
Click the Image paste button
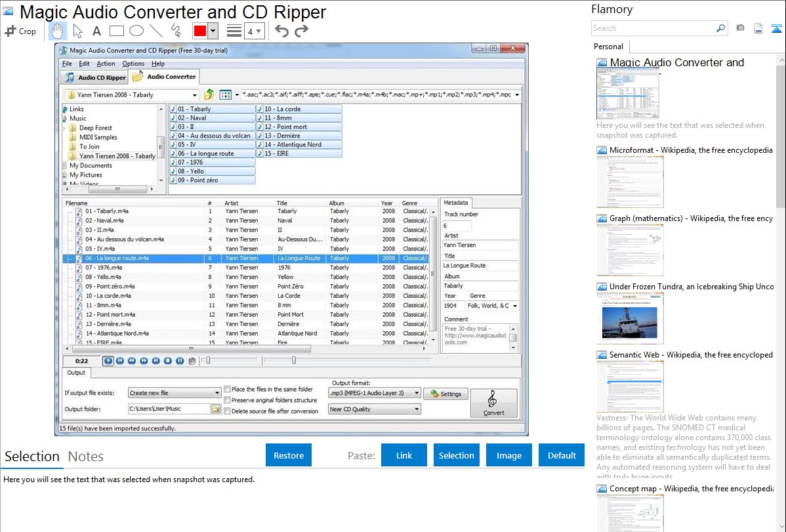[x=508, y=455]
